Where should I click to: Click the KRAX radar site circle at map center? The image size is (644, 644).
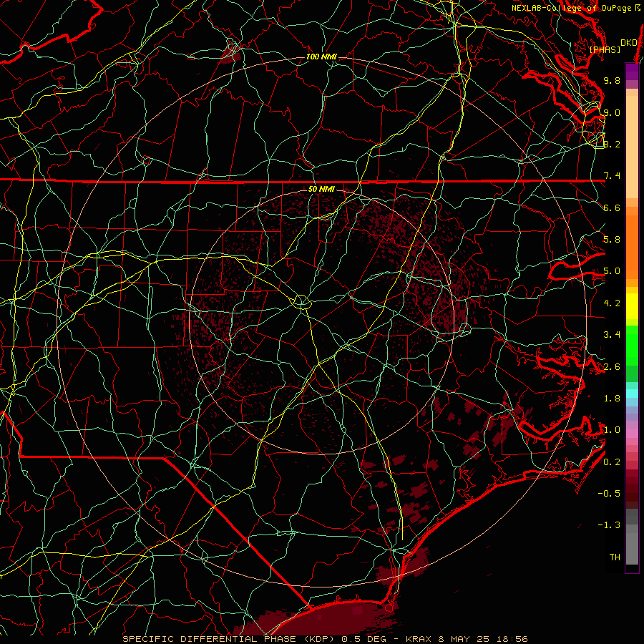pos(301,302)
